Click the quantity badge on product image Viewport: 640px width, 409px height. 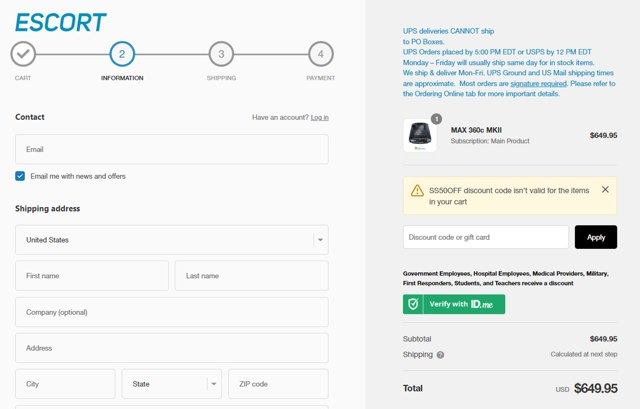coord(436,119)
